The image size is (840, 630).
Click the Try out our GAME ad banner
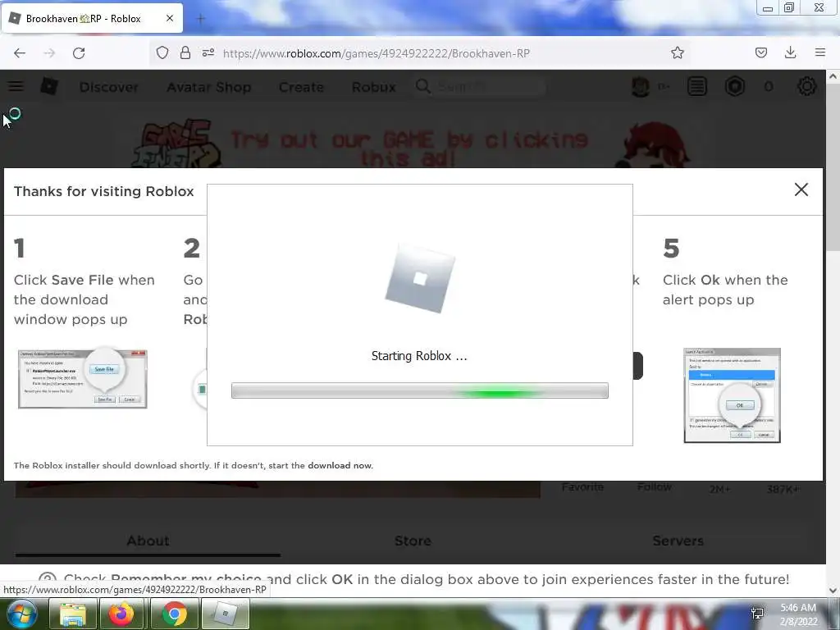click(x=410, y=144)
